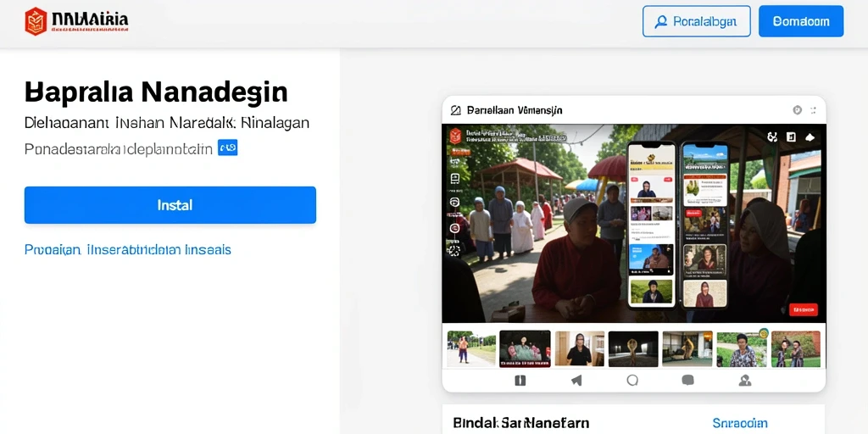The height and width of the screenshot is (434, 868).
Task: Click the red hexagon logo in the header
Action: [36, 21]
